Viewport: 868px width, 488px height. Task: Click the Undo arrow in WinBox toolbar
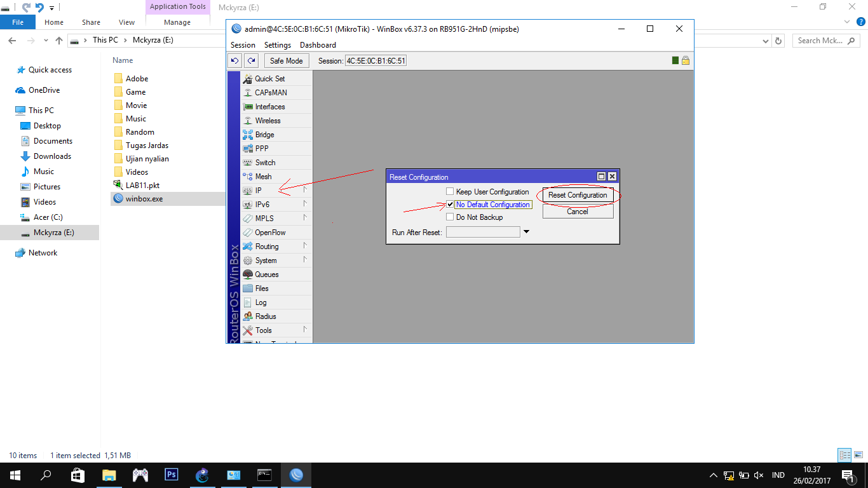pyautogui.click(x=234, y=60)
